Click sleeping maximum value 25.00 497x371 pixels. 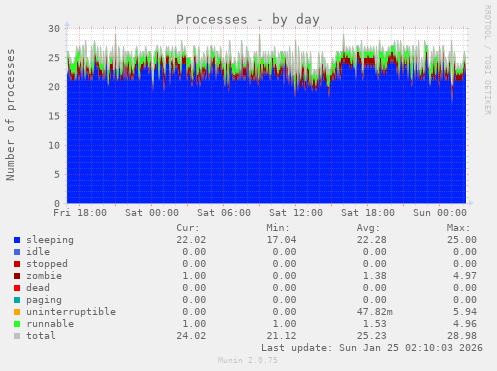462,240
